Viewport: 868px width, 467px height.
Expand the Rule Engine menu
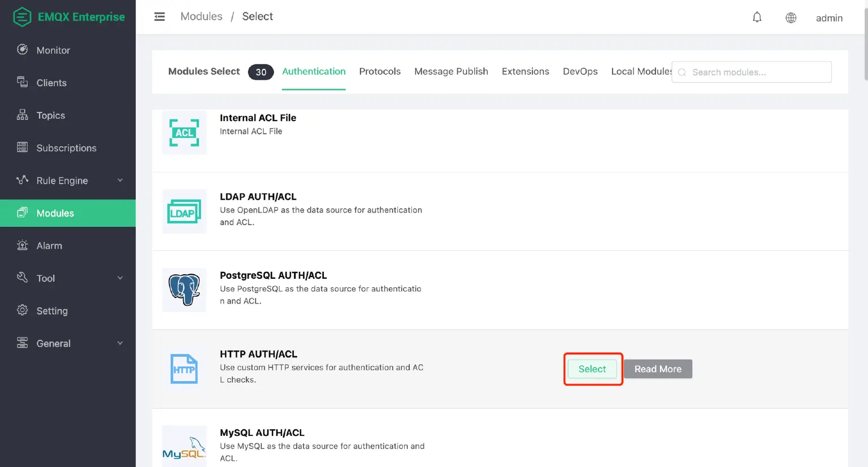point(62,180)
